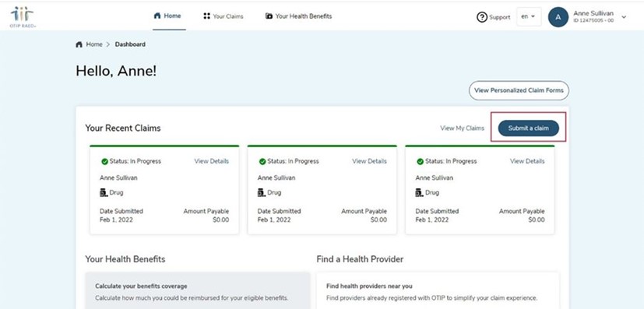Click the green status check in first claim
644x309 pixels.
pyautogui.click(x=104, y=161)
